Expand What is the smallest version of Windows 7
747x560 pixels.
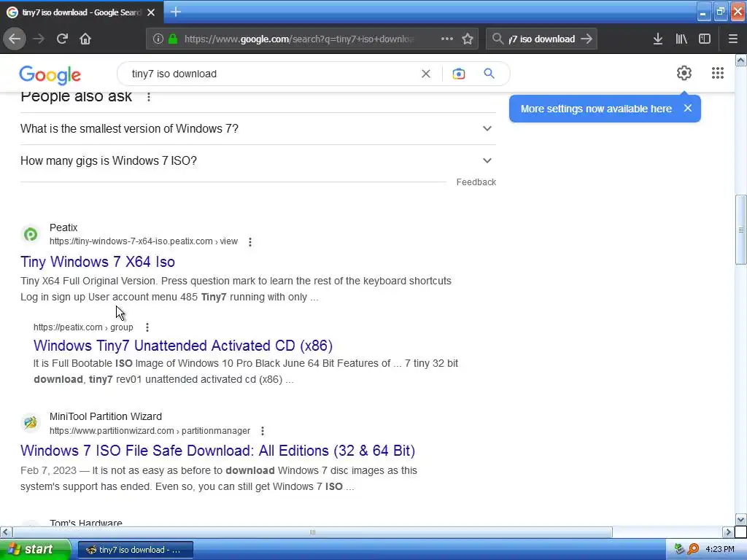(x=258, y=128)
